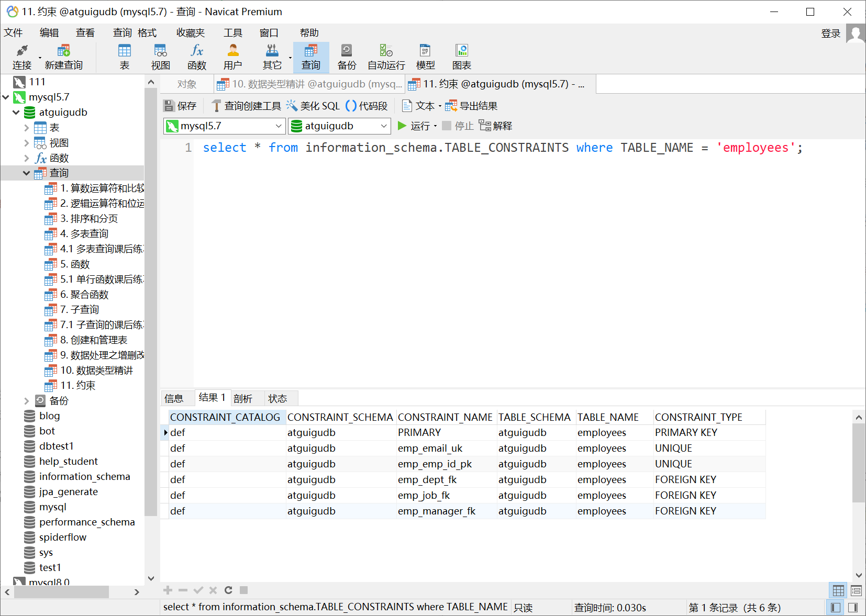
Task: Expand the 表 (Tables) node
Action: point(27,128)
